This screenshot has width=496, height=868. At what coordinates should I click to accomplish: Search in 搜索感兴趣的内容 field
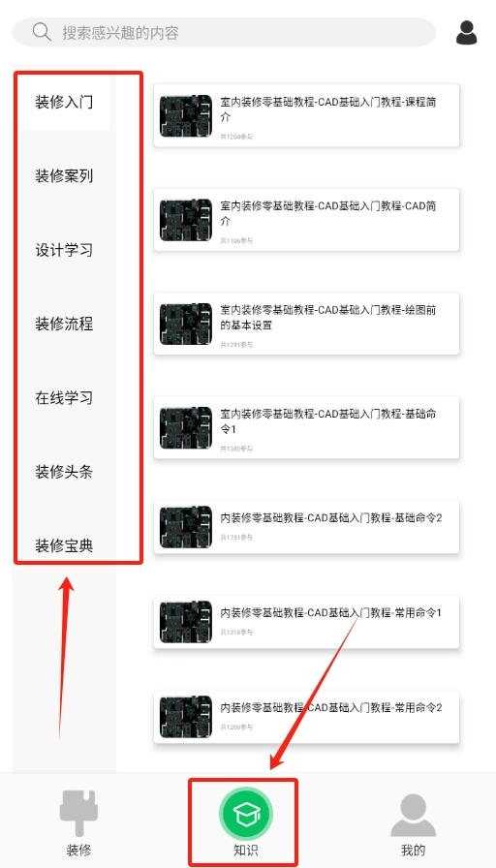click(x=224, y=32)
